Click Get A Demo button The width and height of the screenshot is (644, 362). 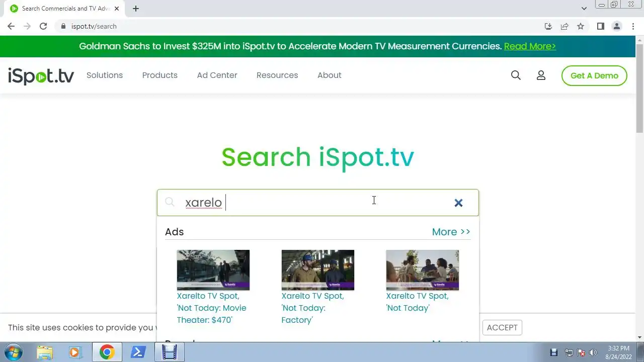pos(594,75)
